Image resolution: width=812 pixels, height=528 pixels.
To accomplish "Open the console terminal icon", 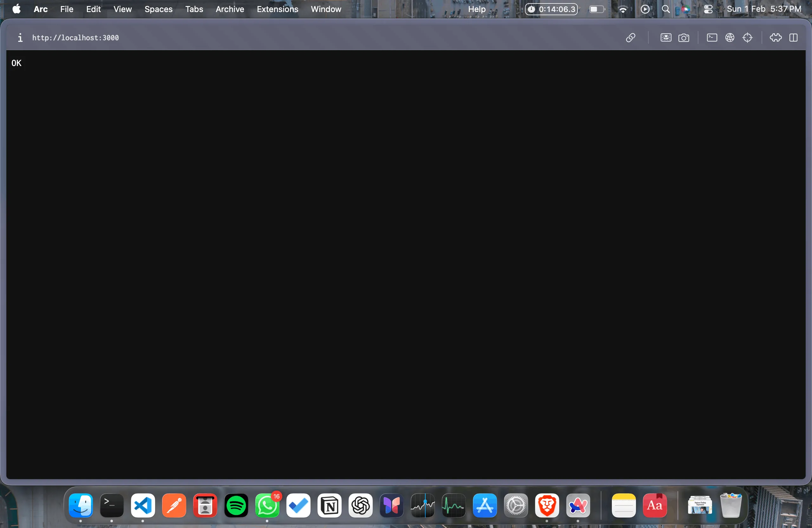I will tap(712, 37).
